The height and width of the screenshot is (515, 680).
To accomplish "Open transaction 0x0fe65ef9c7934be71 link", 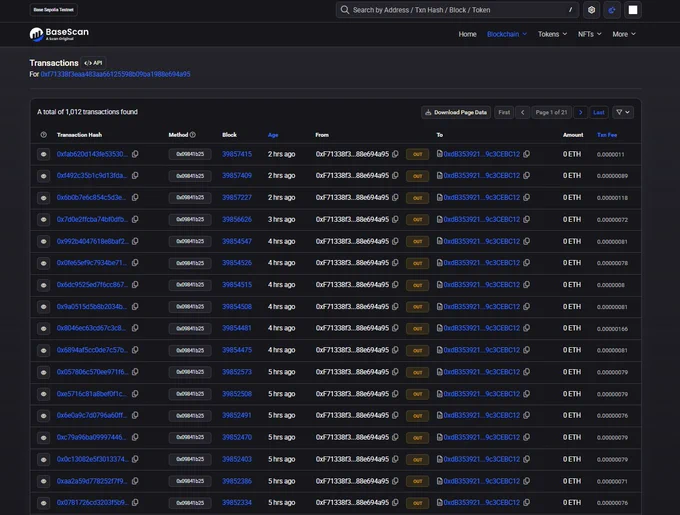I will (x=92, y=263).
